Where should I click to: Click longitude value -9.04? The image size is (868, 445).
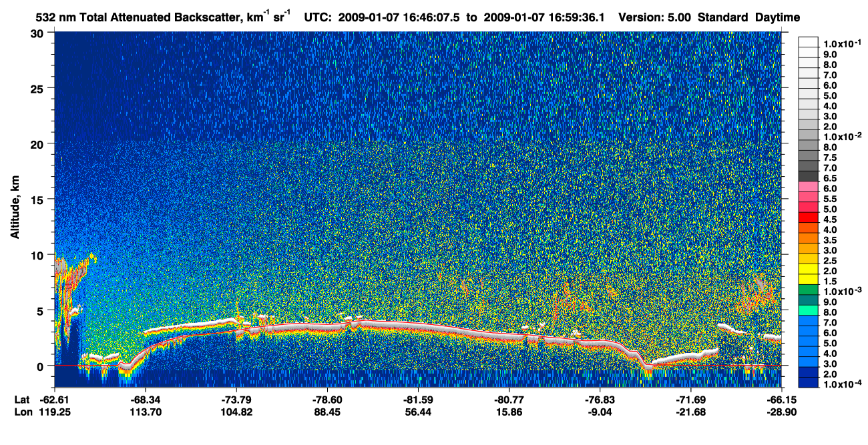coord(600,412)
